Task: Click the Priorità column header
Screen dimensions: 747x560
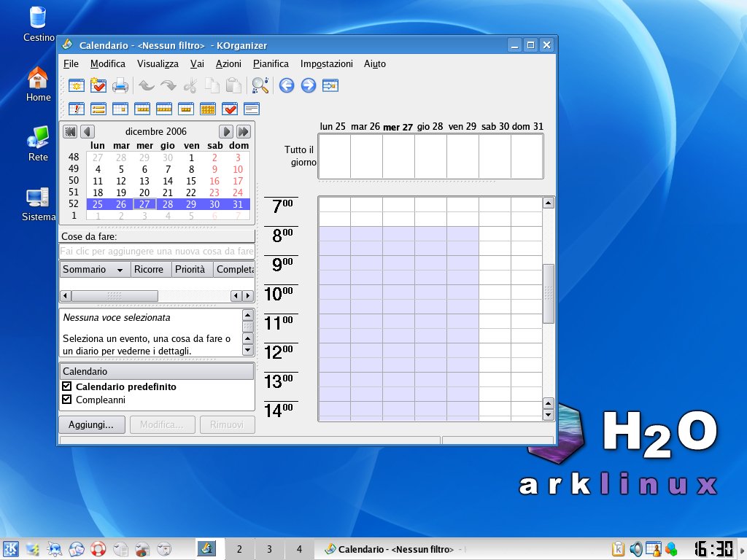Action: pos(193,270)
